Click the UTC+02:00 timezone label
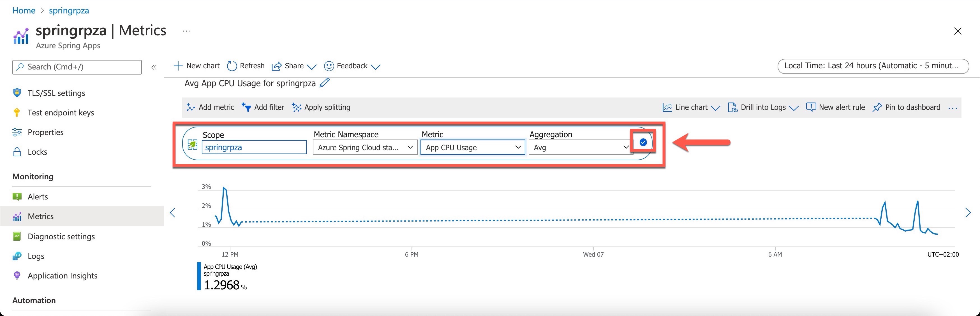The height and width of the screenshot is (316, 980). tap(943, 254)
